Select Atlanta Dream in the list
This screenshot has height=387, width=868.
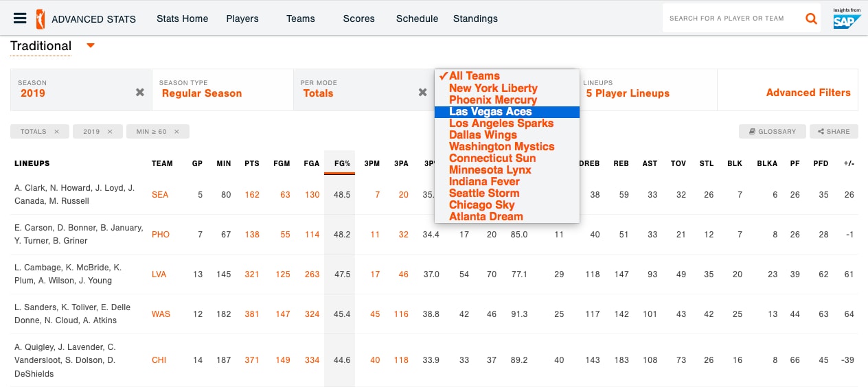[507, 216]
